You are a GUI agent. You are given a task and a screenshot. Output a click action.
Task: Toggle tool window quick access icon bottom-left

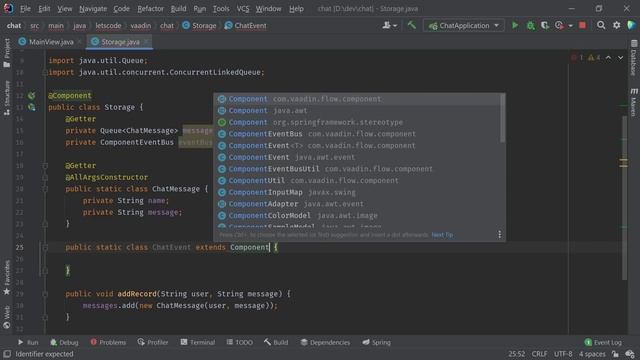click(x=7, y=354)
